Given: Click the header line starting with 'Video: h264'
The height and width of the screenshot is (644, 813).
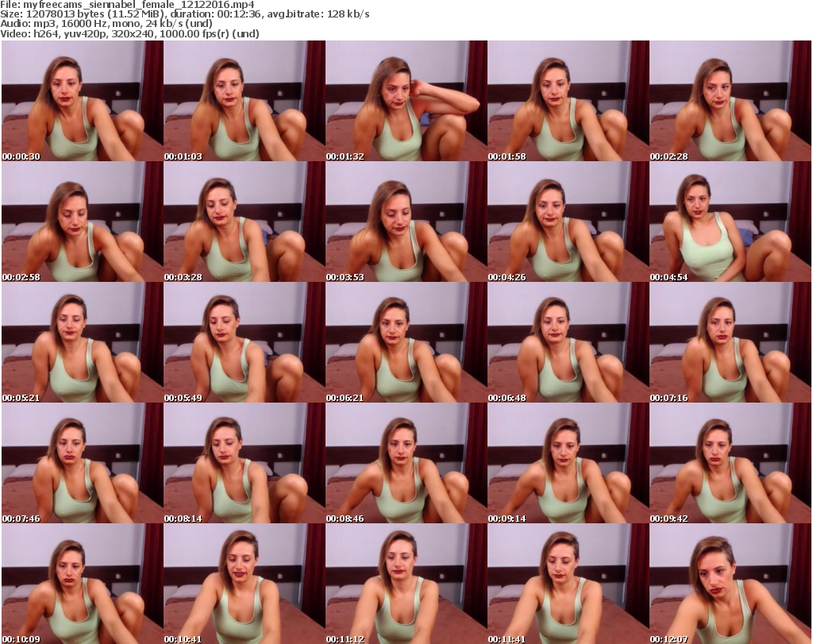Looking at the screenshot, I should click(x=129, y=33).
